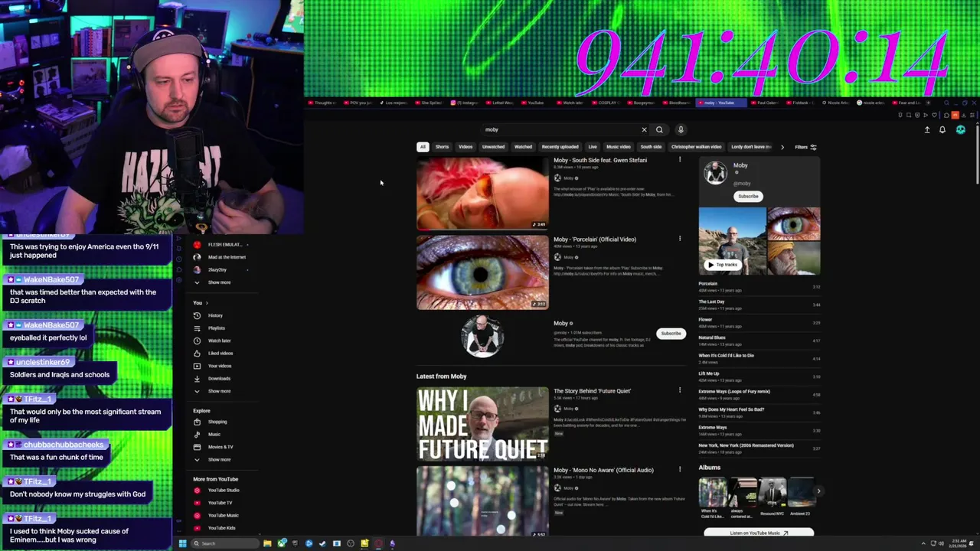Click the Windows taskbar Search box
The image size is (980, 551).
coord(224,543)
